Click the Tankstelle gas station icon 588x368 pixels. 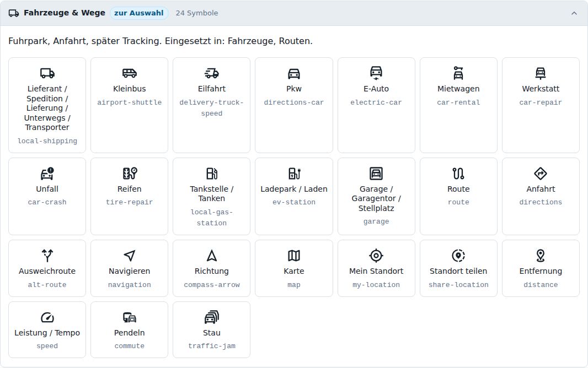point(211,174)
